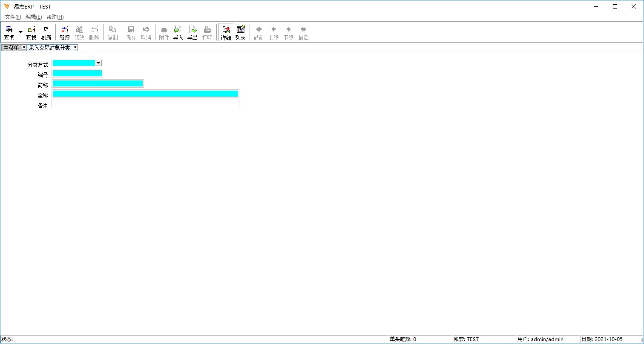
Task: Open the 帮助(H) menu
Action: [x=55, y=17]
